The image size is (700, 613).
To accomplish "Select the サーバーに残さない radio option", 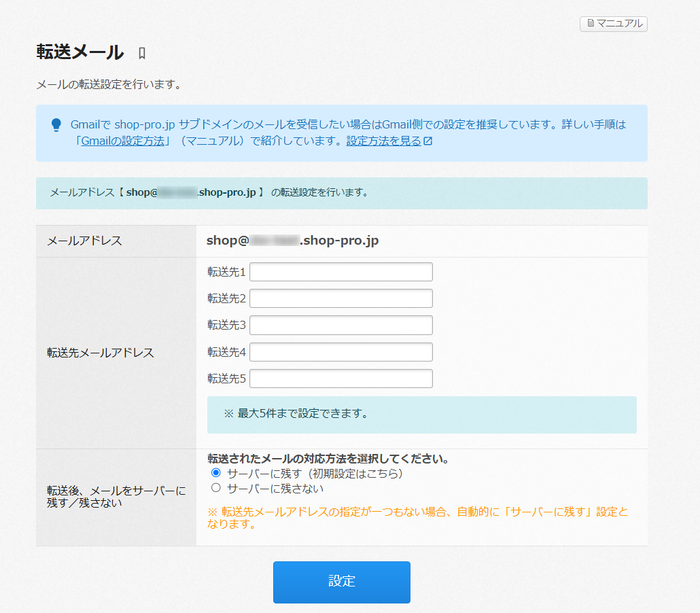I will [216, 488].
